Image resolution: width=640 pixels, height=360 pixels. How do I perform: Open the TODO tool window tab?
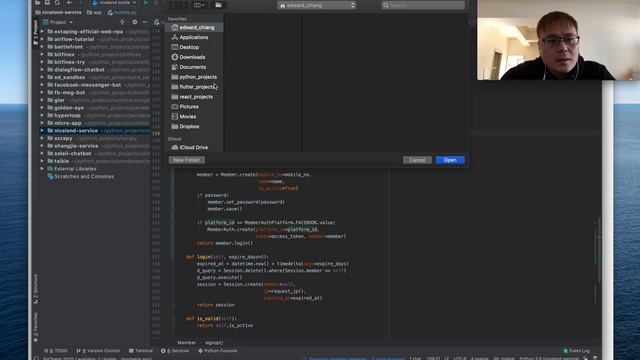coord(56,351)
